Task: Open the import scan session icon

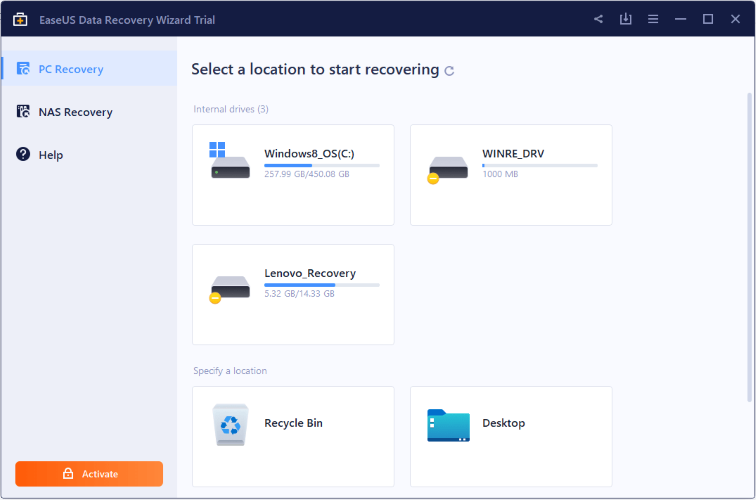Action: (x=625, y=19)
